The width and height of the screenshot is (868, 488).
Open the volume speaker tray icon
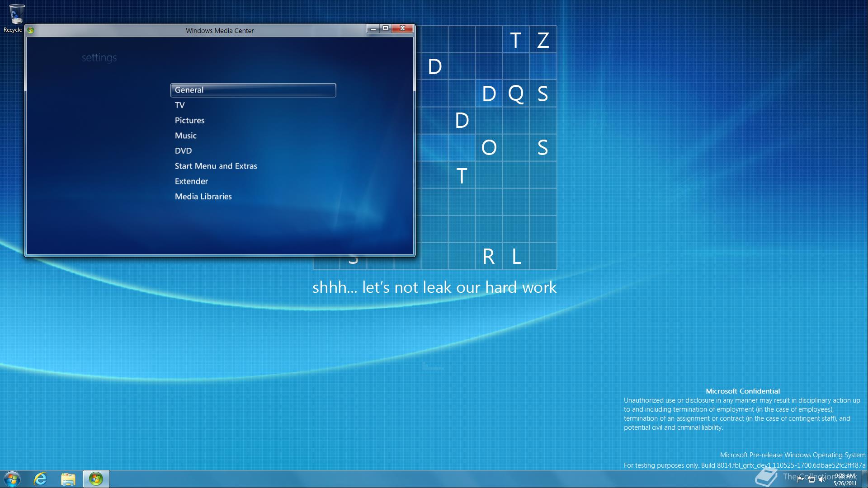(822, 479)
